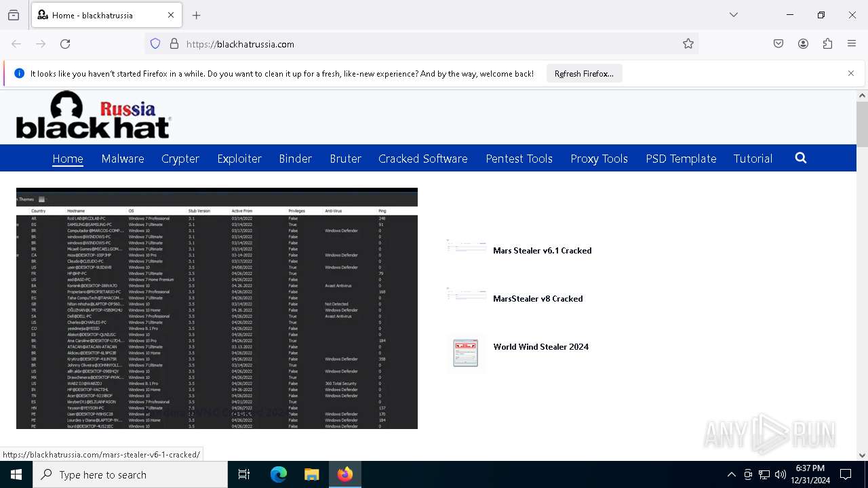Click the scrollbar down arrow
868x488 pixels.
[862, 455]
